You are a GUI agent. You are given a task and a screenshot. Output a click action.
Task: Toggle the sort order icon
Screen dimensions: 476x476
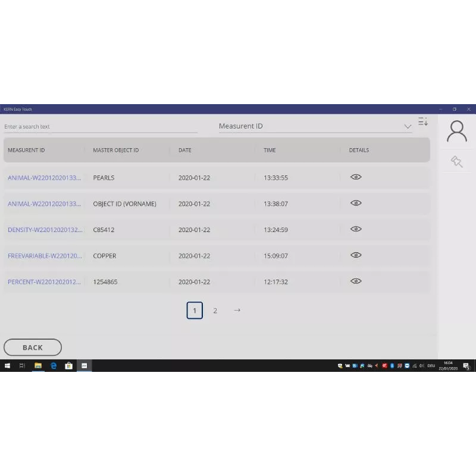423,122
